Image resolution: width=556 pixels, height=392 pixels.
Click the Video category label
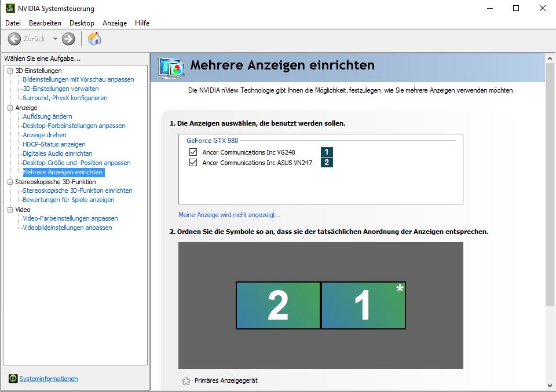23,210
